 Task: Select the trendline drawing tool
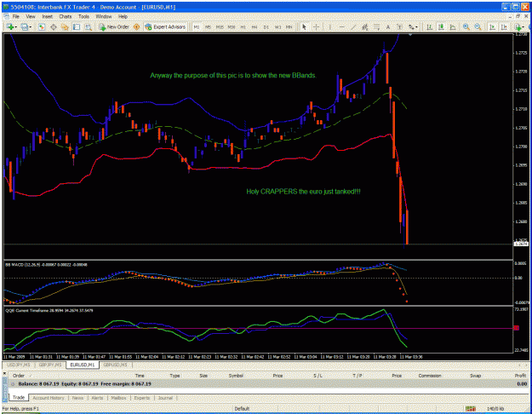(x=353, y=26)
